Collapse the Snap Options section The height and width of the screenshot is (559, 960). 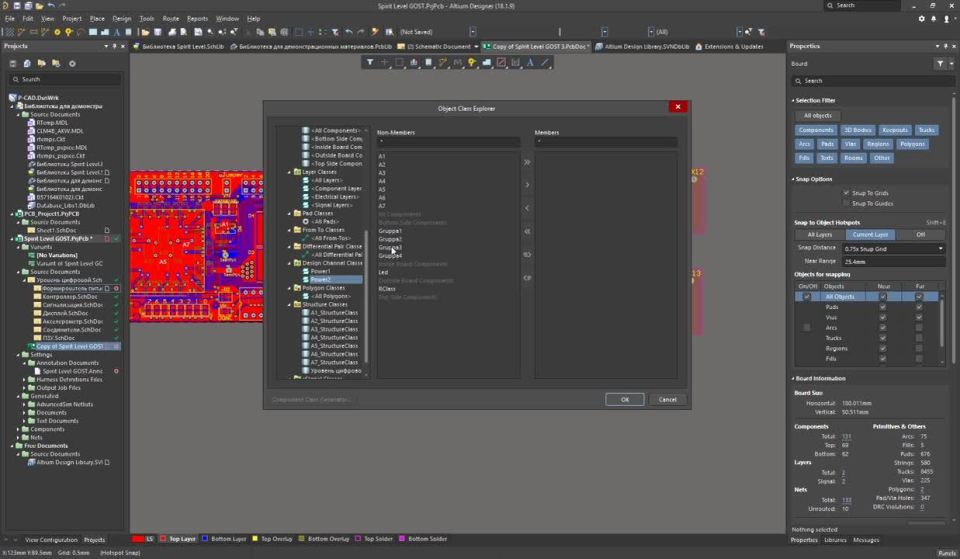(x=793, y=179)
